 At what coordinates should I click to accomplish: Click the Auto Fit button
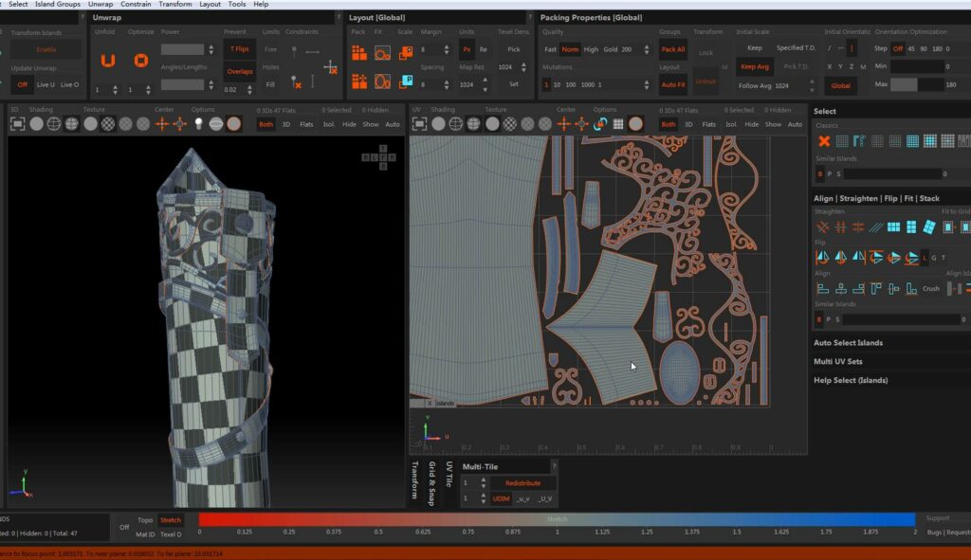coord(672,84)
